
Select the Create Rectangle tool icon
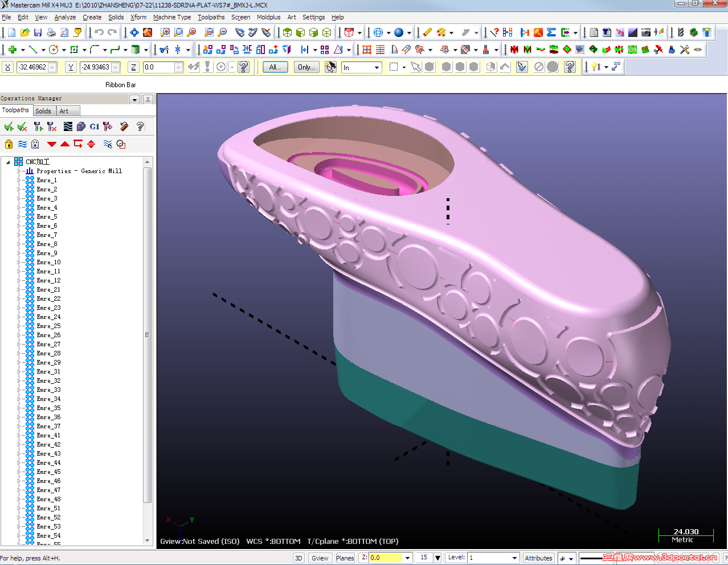coord(74,50)
